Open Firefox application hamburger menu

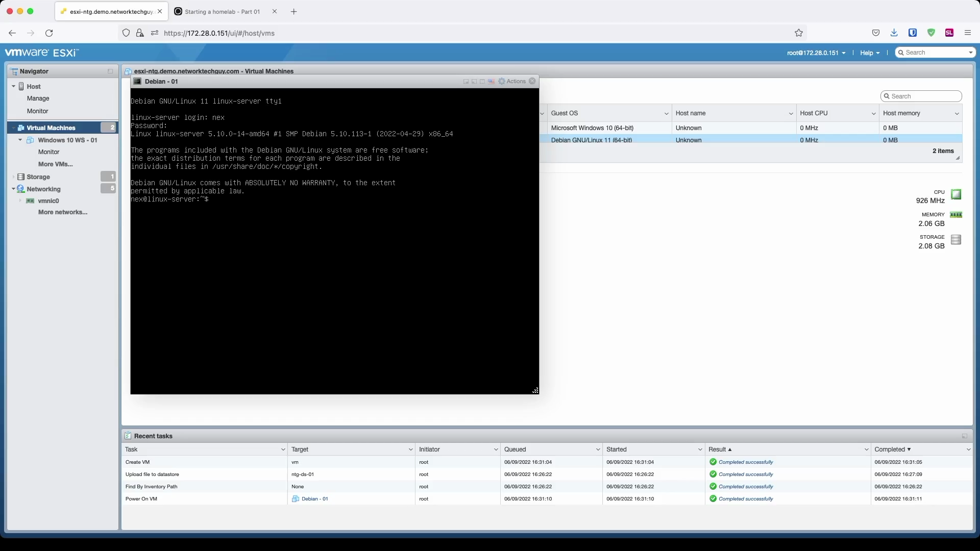pyautogui.click(x=968, y=33)
